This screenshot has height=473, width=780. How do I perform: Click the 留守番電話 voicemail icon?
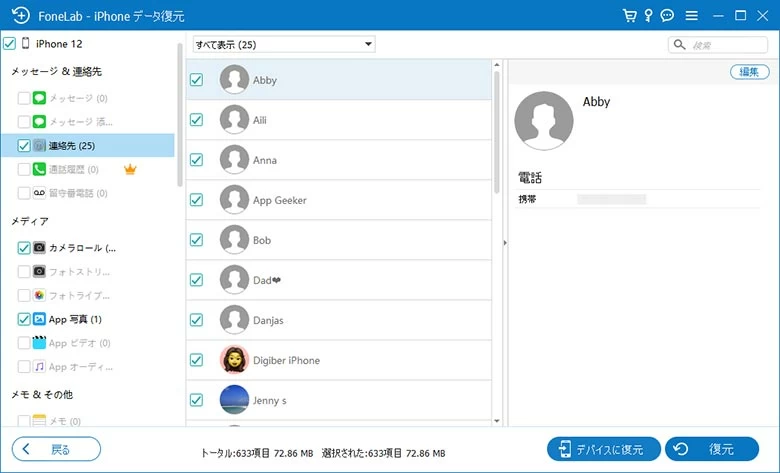coord(39,193)
